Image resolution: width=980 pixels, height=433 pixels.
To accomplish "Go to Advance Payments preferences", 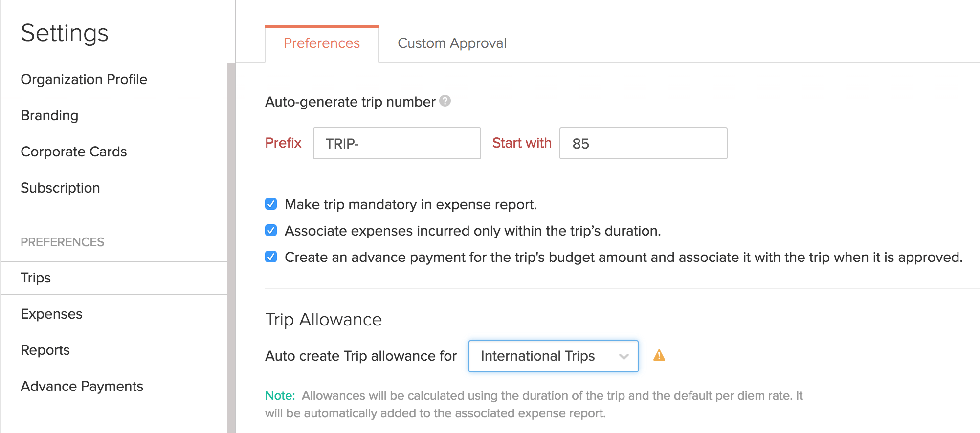I will [82, 386].
